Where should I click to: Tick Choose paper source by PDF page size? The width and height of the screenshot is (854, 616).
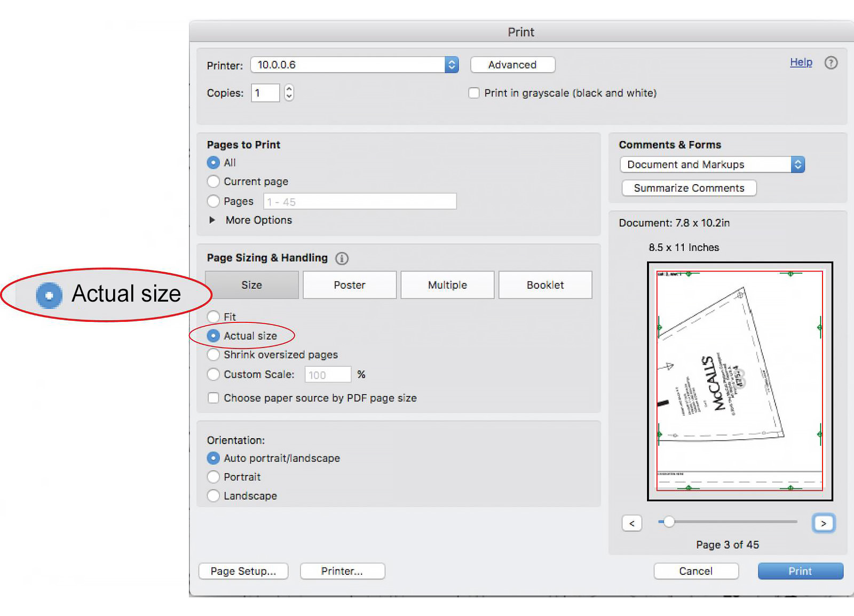pos(213,398)
